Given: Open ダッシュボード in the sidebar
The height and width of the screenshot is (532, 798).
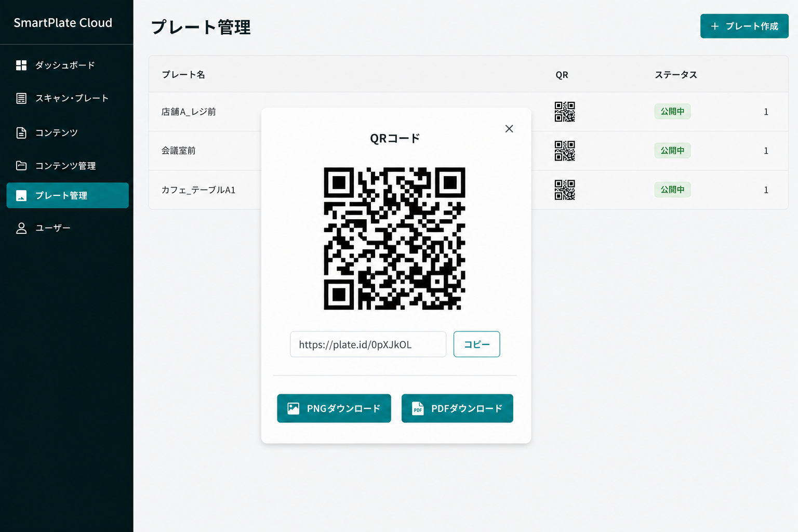Looking at the screenshot, I should 68,65.
